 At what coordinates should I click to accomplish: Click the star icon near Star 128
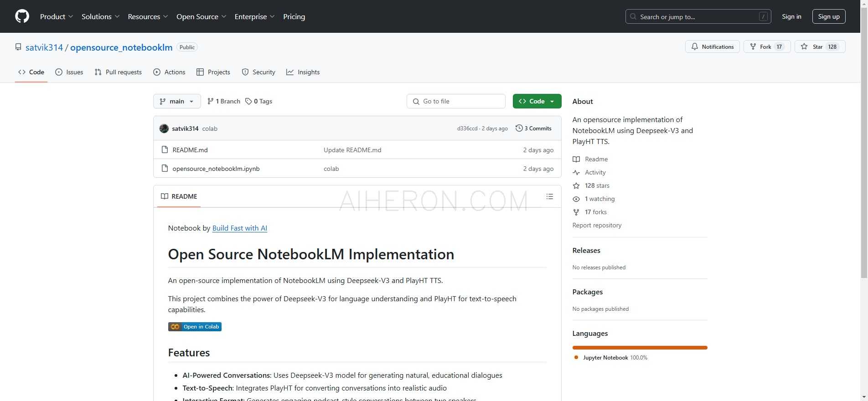pyautogui.click(x=804, y=46)
